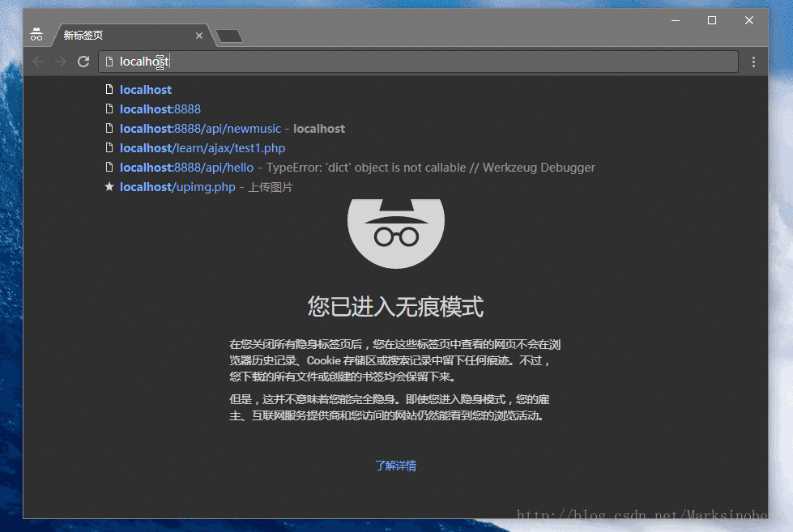Click the page icon inside the address bar
The image size is (793, 532).
(109, 62)
